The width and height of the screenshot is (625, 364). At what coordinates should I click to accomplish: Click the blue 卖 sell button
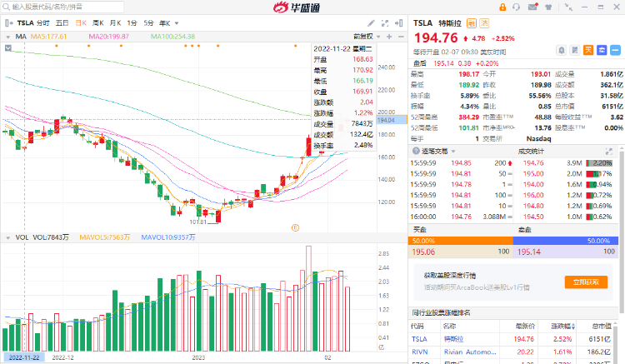coord(602,50)
